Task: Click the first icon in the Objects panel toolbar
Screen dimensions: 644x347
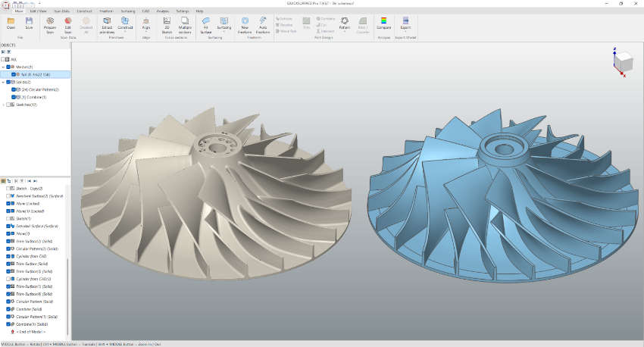Action: pyautogui.click(x=4, y=52)
